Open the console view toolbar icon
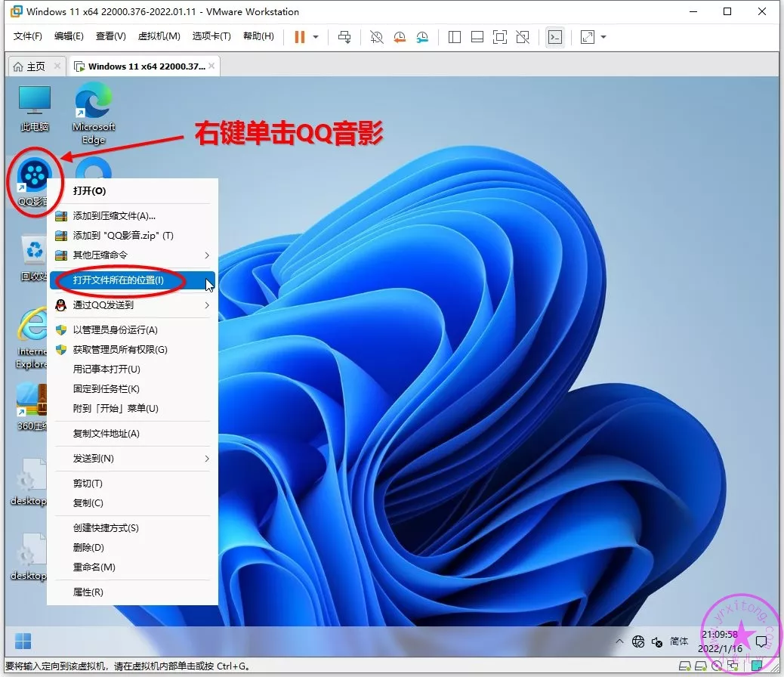Viewport: 784px width, 677px height. pyautogui.click(x=555, y=36)
